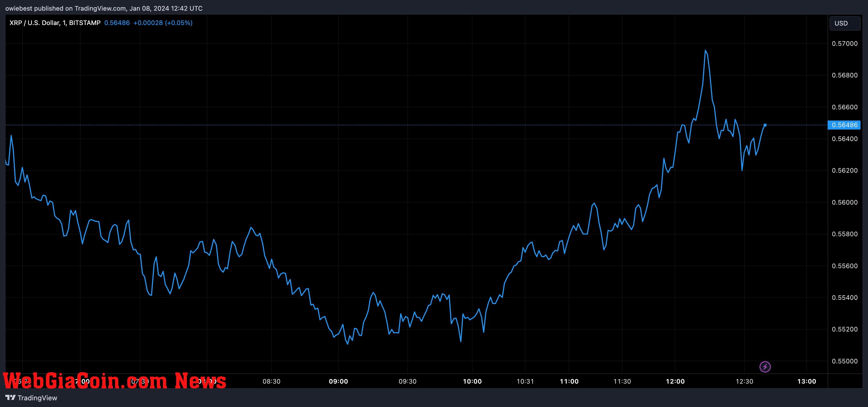
Task: Click the 0.56800 price axis label
Action: 845,75
